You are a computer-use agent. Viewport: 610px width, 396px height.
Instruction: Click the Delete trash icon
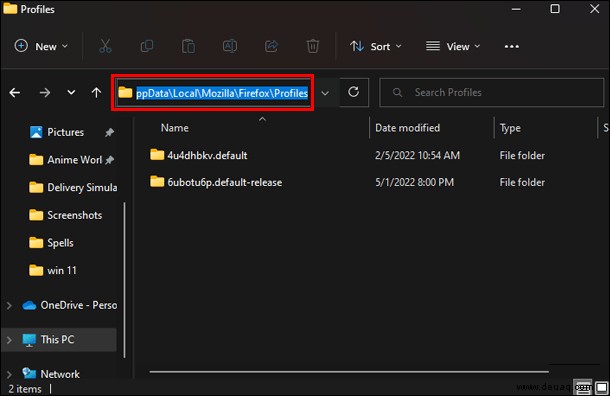(312, 46)
